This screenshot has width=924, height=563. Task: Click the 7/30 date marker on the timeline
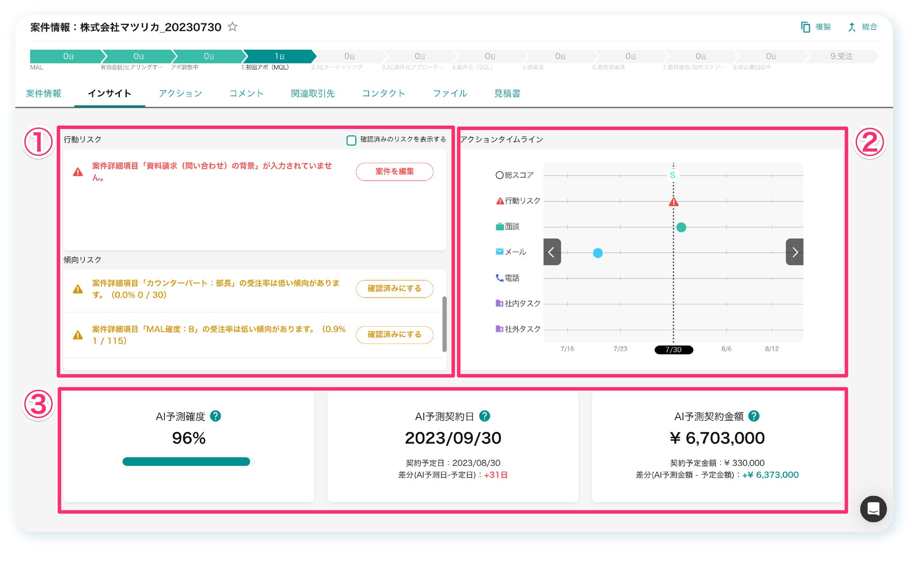(x=673, y=350)
